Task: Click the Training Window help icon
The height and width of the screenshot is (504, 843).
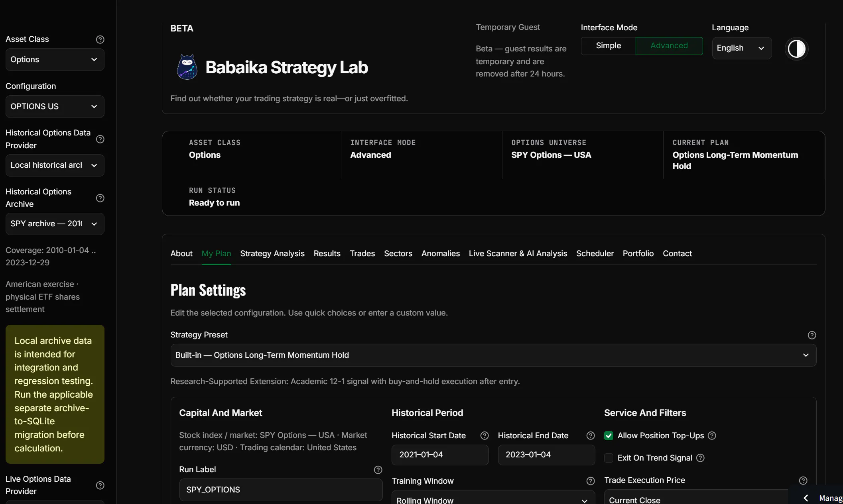Action: pyautogui.click(x=590, y=481)
